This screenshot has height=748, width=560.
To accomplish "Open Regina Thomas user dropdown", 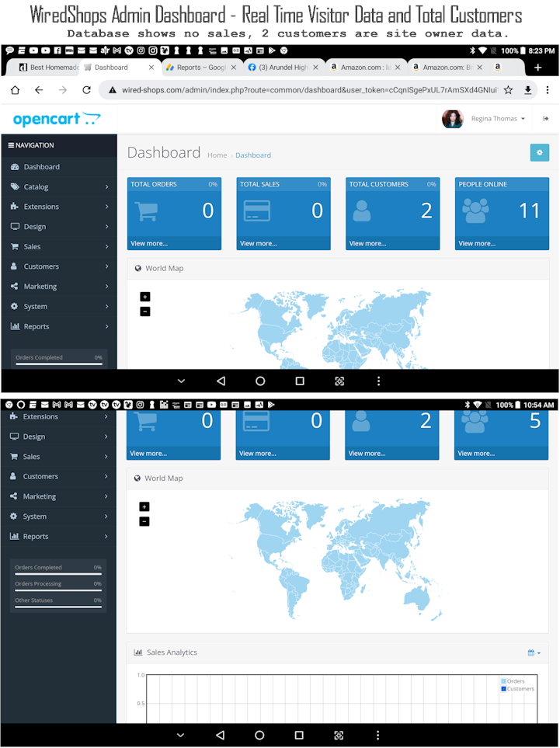I will (x=498, y=118).
